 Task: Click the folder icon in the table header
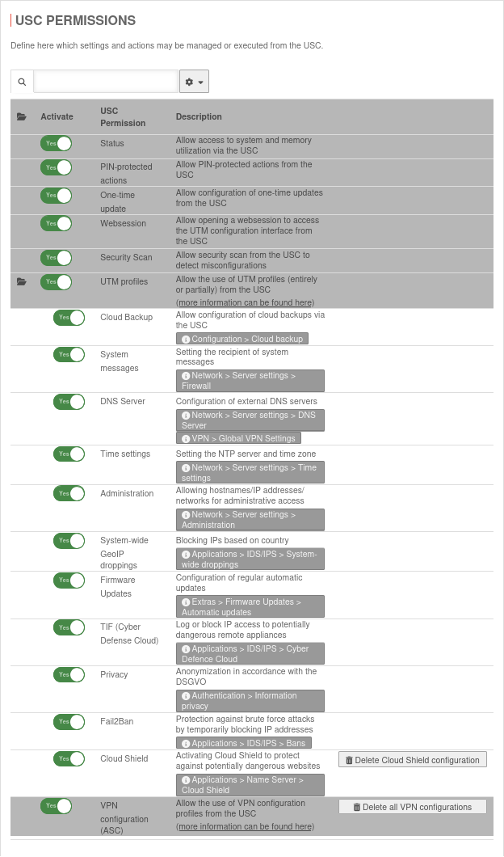point(22,117)
